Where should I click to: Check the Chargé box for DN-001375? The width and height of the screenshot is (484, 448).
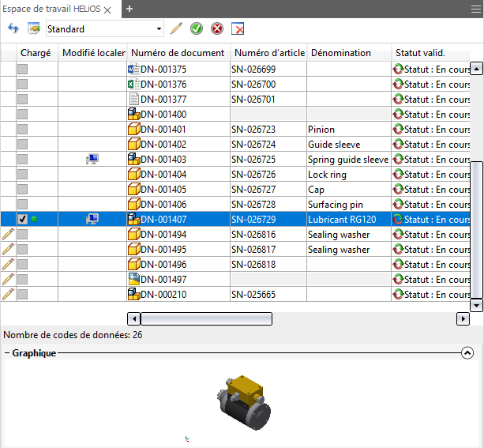tap(23, 70)
